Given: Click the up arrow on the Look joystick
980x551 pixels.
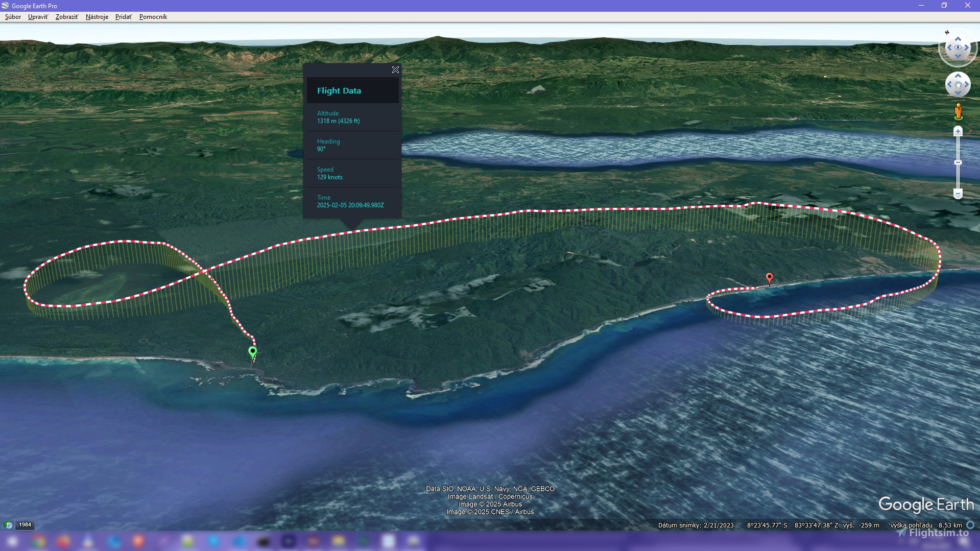Looking at the screenshot, I should point(958,38).
